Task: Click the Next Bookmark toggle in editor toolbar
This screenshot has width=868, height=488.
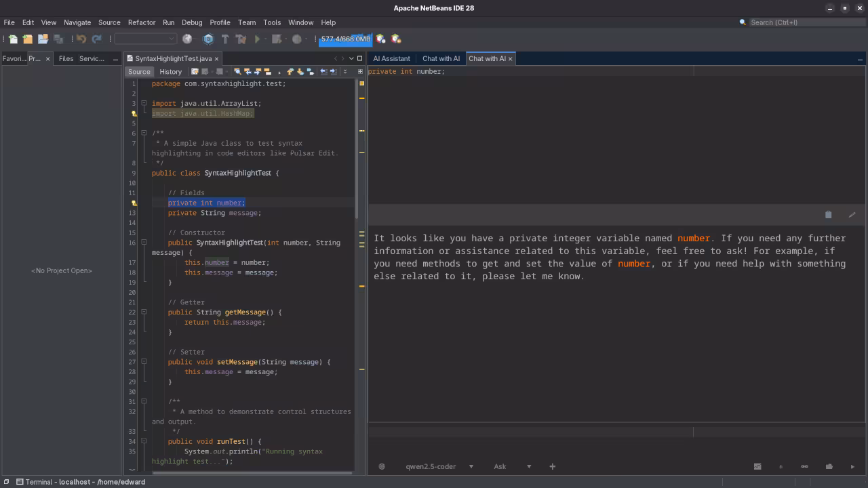Action: [258, 71]
